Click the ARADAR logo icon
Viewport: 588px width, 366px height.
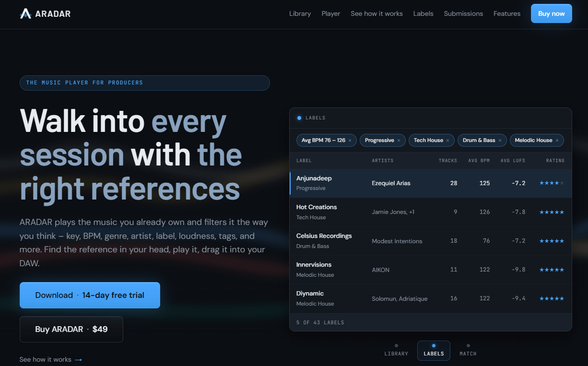pyautogui.click(x=25, y=13)
